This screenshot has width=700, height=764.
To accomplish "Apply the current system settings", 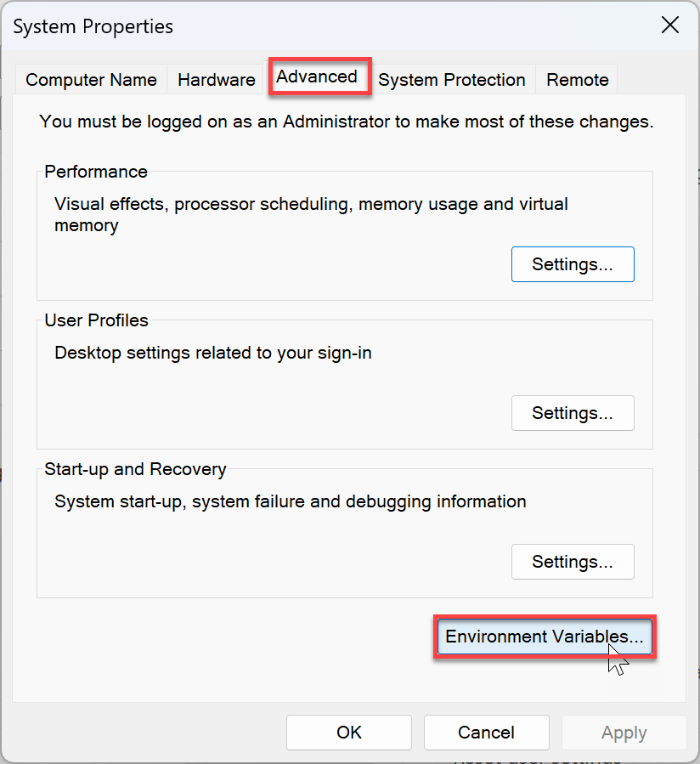I will click(624, 732).
